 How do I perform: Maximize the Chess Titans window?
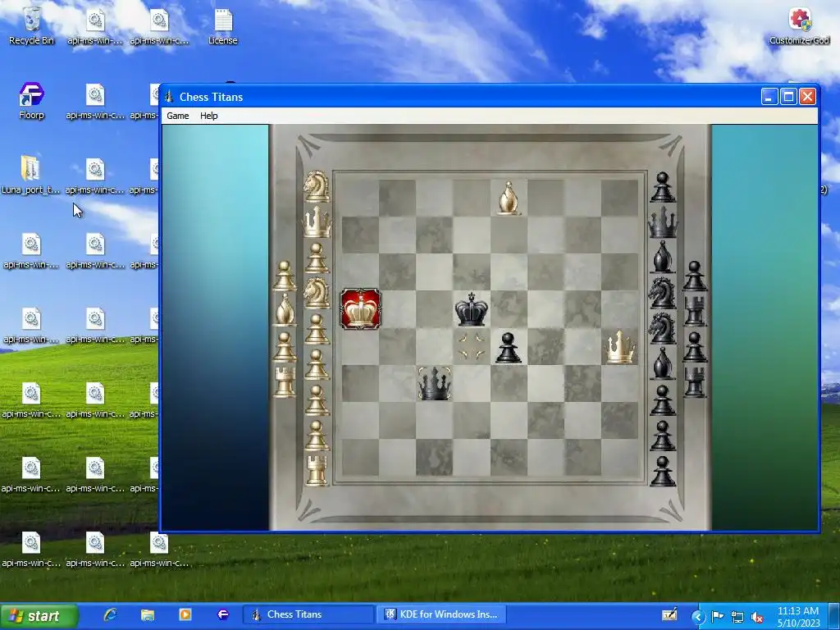[x=788, y=97]
